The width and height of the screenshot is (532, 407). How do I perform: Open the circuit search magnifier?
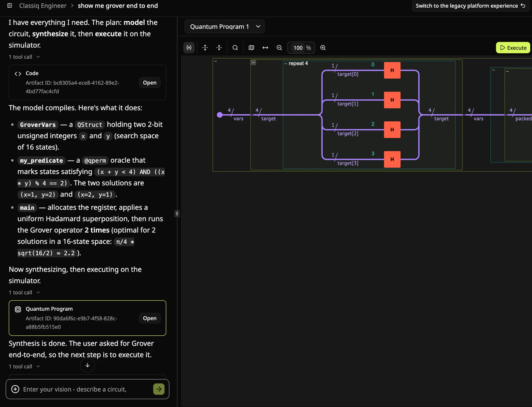pos(235,48)
